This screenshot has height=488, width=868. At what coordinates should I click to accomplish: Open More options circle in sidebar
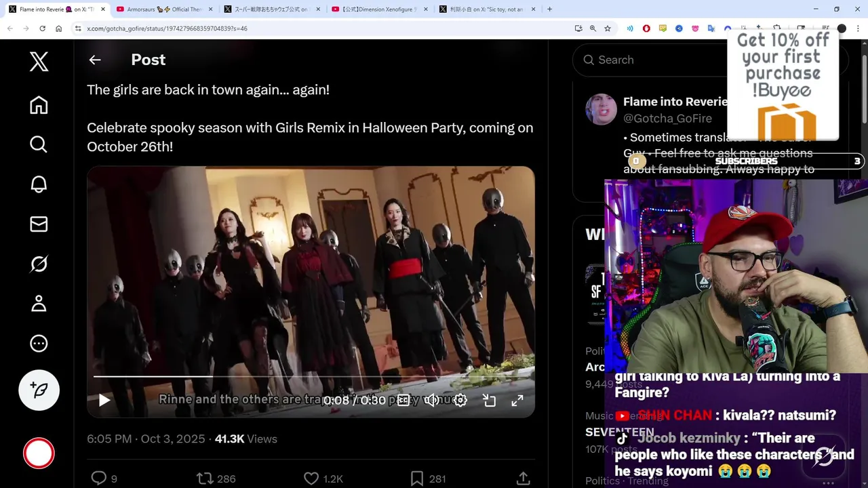(x=39, y=344)
